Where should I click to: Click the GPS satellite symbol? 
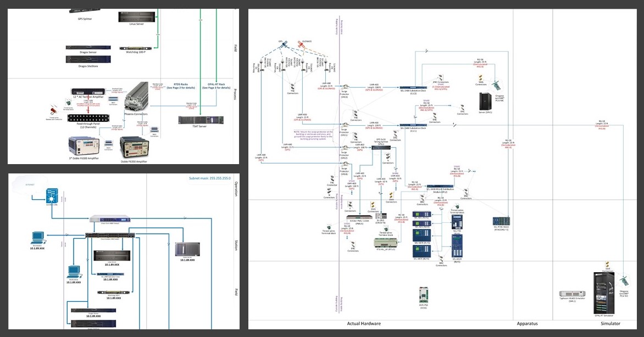click(284, 44)
